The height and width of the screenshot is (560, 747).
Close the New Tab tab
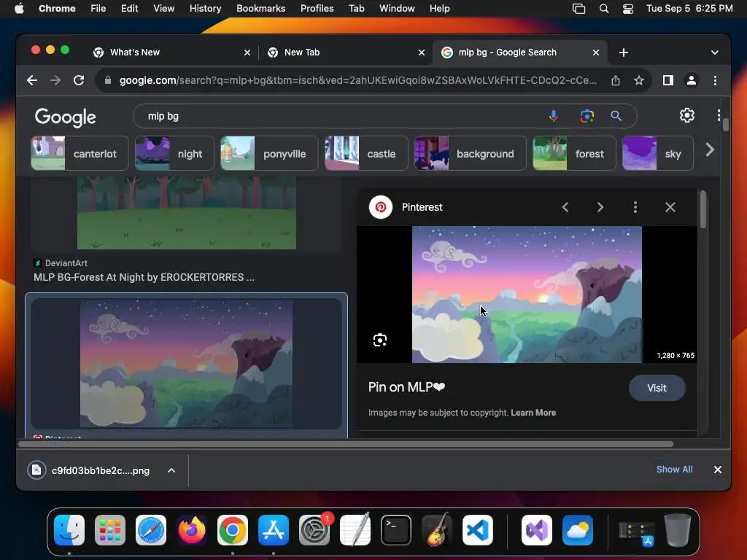click(x=422, y=52)
